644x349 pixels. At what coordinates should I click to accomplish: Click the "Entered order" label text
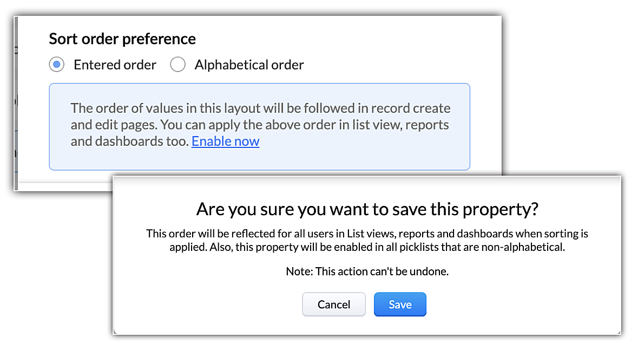tap(115, 65)
